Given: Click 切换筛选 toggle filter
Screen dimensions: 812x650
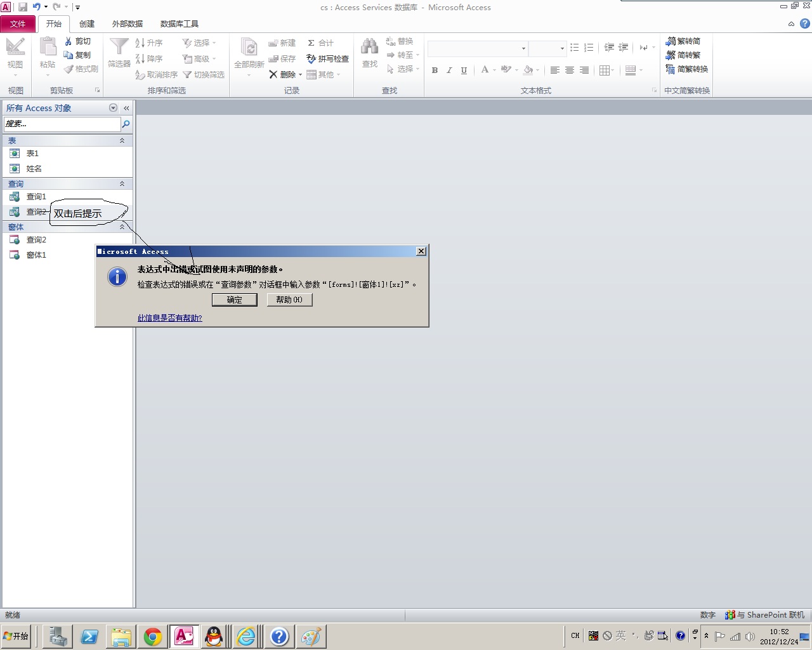Looking at the screenshot, I should coord(204,75).
